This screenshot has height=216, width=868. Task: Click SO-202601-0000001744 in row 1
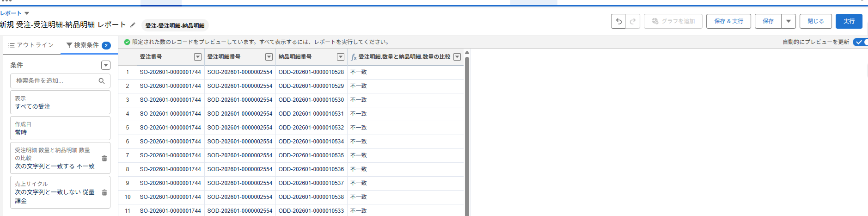[x=170, y=72]
